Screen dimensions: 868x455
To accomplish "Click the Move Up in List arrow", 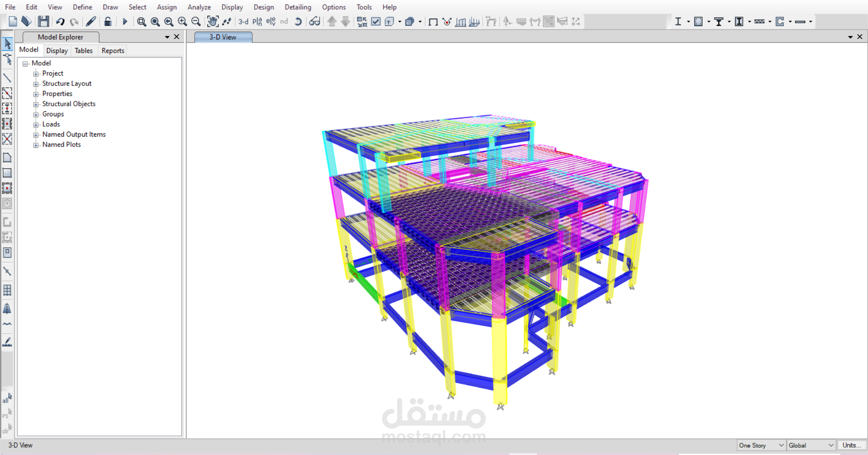I will pos(332,21).
